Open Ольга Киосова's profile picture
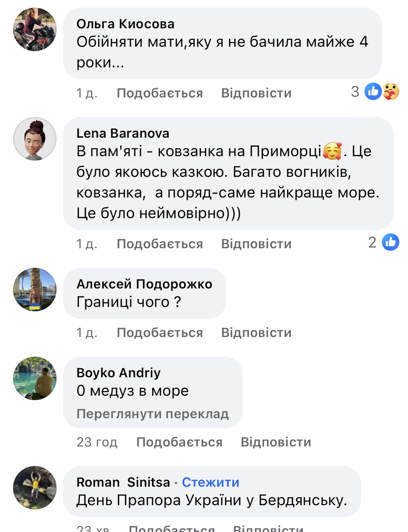 (35, 29)
